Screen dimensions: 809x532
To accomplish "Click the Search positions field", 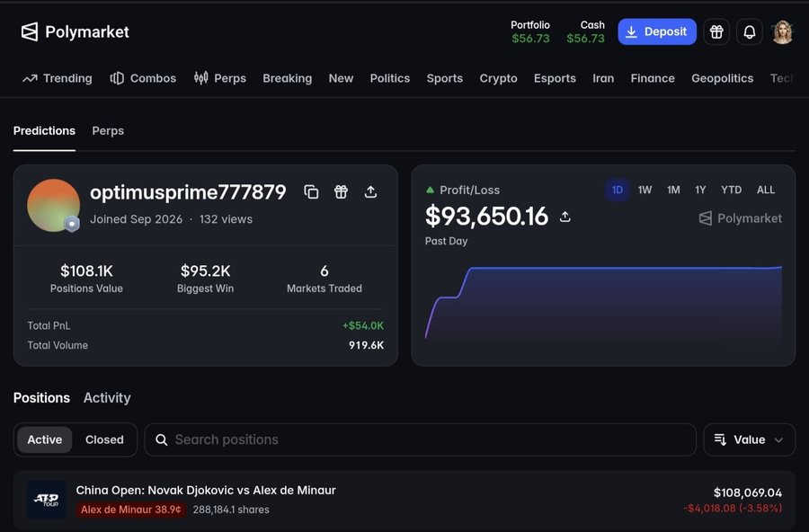I will point(420,439).
